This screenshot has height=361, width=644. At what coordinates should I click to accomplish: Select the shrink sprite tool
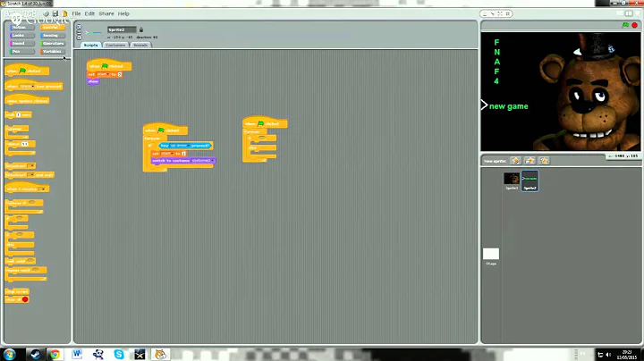(x=508, y=13)
